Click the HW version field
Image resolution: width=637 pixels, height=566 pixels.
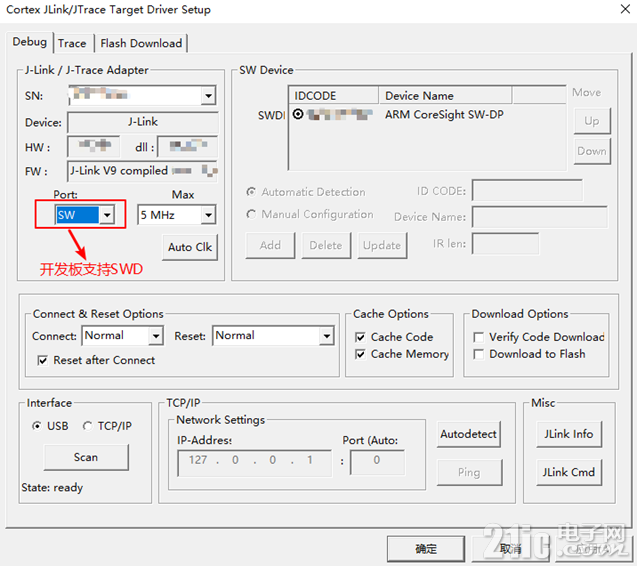point(93,146)
